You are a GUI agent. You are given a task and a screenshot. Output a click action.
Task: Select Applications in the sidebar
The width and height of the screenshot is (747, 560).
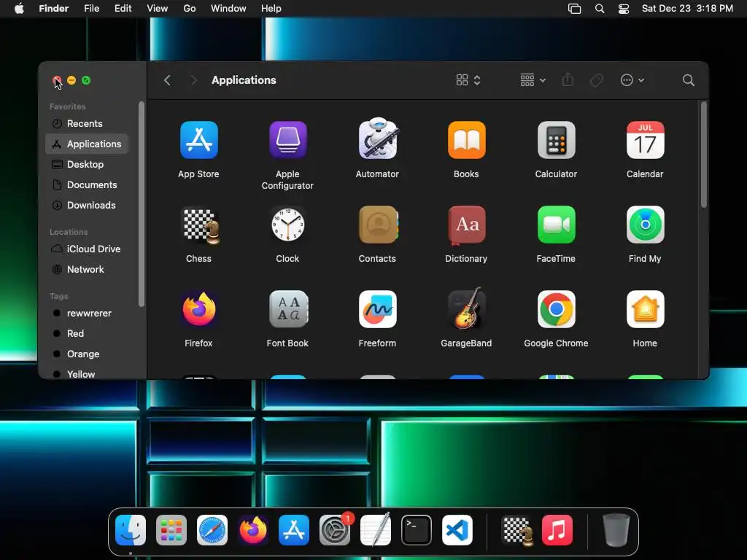(87, 144)
